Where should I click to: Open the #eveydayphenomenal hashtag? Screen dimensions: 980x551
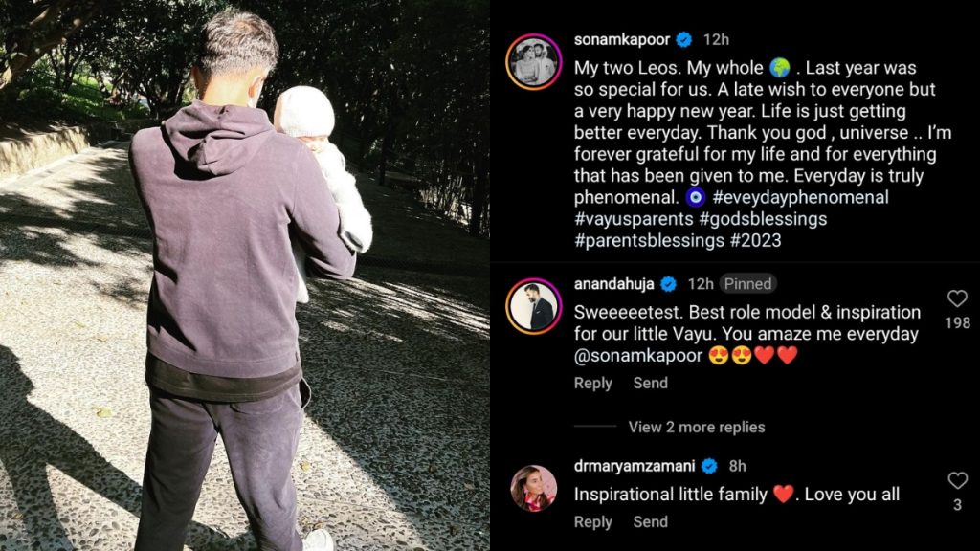(801, 197)
